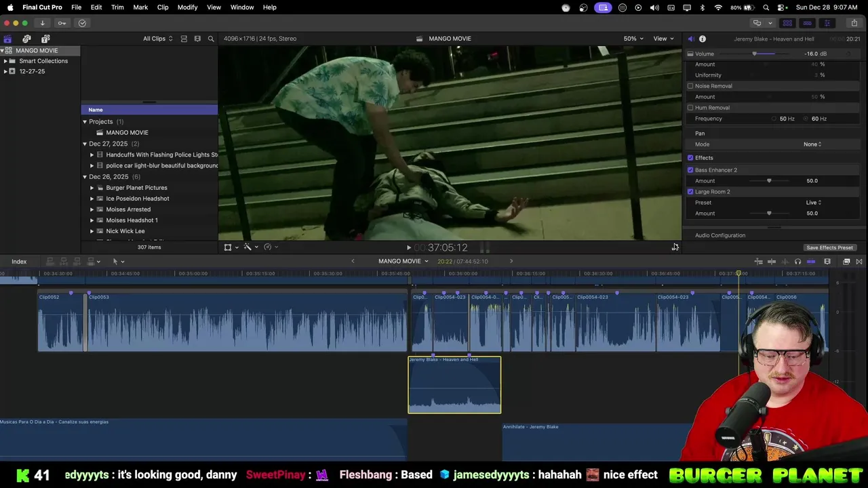Enable the Noise Removal checkbox

pos(690,86)
